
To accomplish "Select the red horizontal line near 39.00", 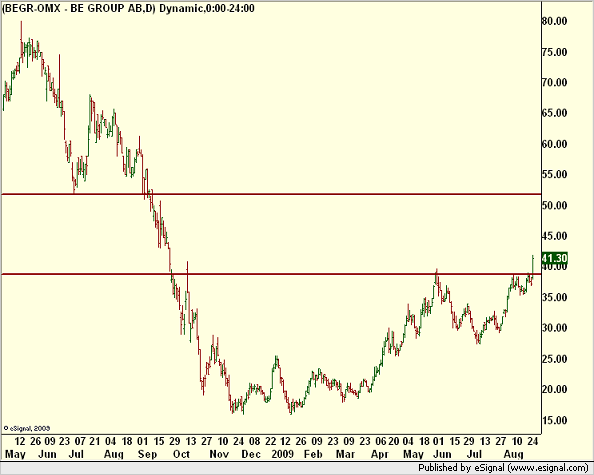I will [x=271, y=274].
